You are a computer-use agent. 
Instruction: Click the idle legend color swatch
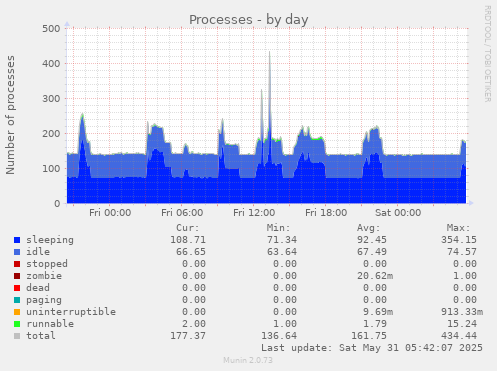(17, 252)
